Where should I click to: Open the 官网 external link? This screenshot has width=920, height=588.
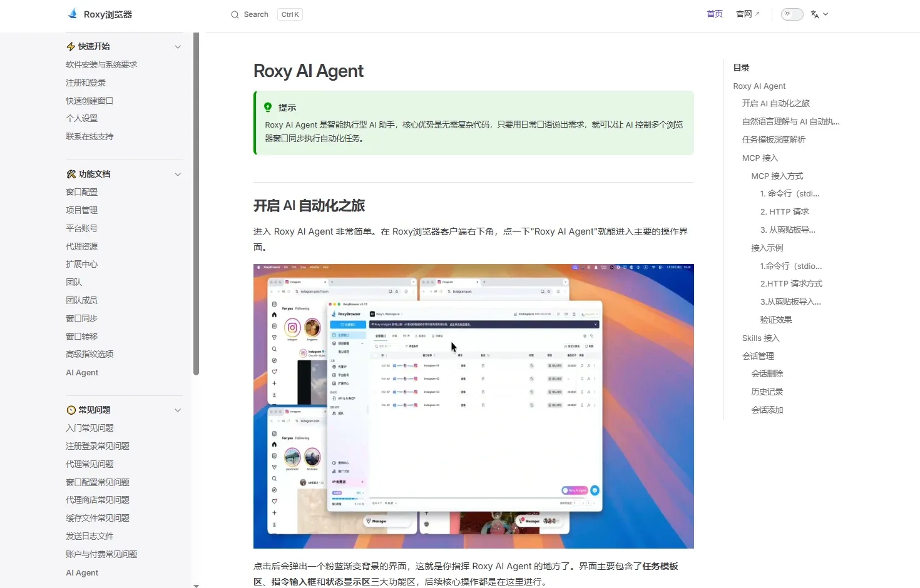tap(748, 14)
